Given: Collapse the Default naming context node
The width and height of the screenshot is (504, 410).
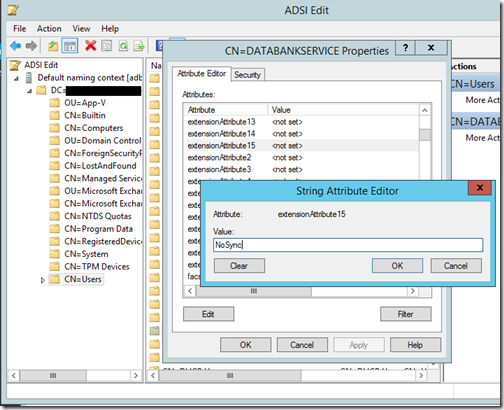Looking at the screenshot, I should (16, 79).
